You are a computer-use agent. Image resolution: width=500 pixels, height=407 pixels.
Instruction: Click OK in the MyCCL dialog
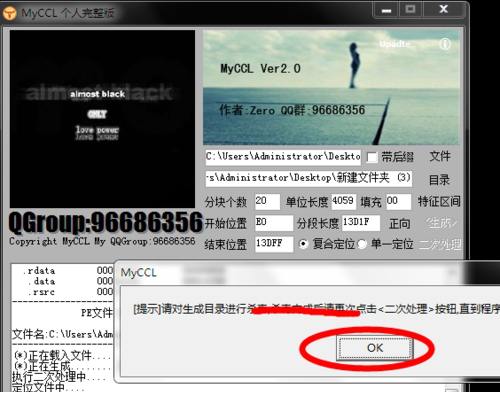(x=375, y=348)
